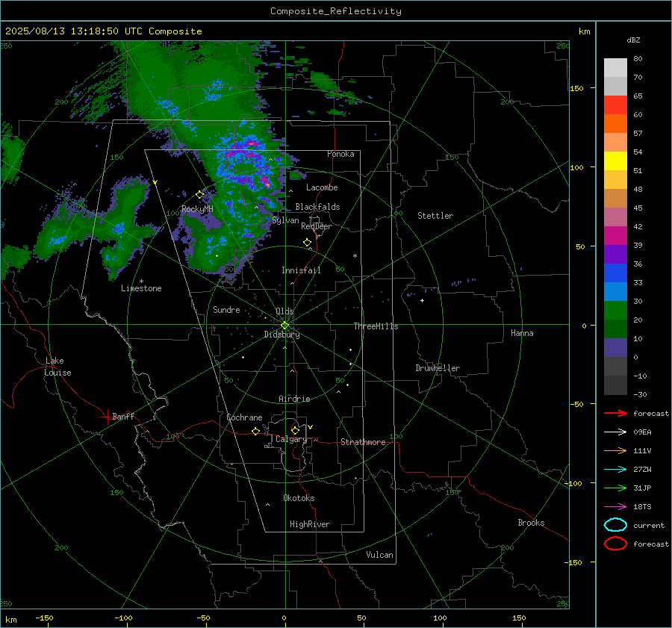The width and height of the screenshot is (672, 628).
Task: Click the -100 tick on right-side axis
Action: point(573,483)
